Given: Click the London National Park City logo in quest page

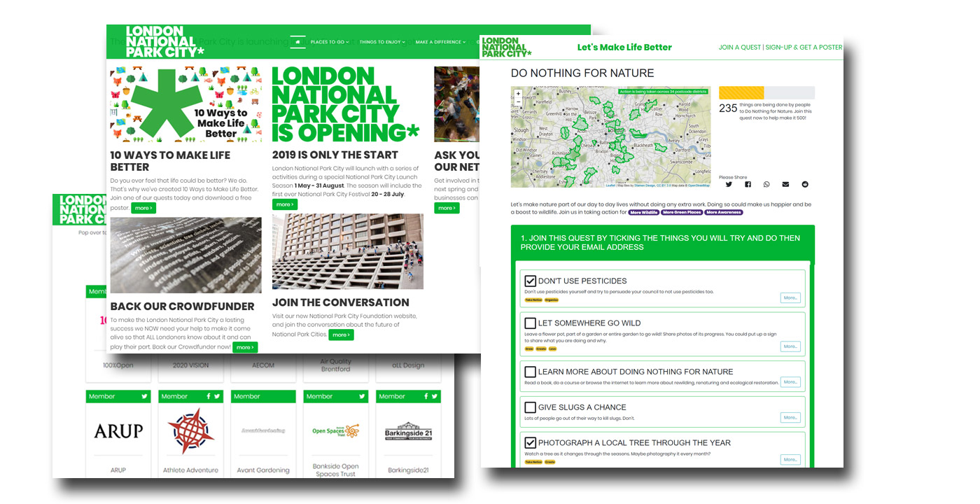Looking at the screenshot, I should (x=506, y=48).
